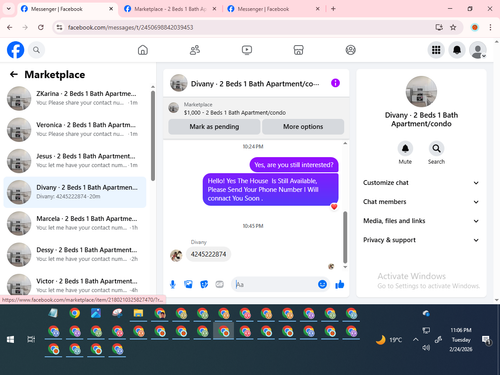Open Jesus conversation

pos(75,161)
